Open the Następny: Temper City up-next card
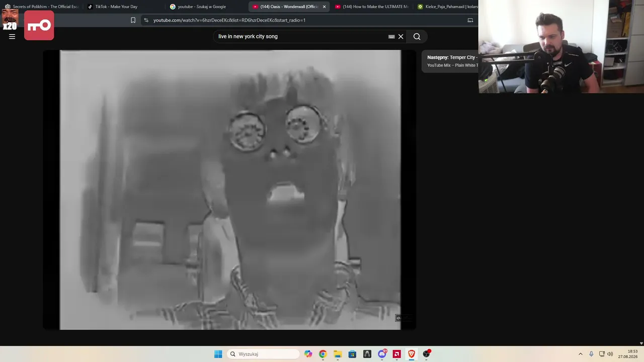This screenshot has height=362, width=644. 450,61
